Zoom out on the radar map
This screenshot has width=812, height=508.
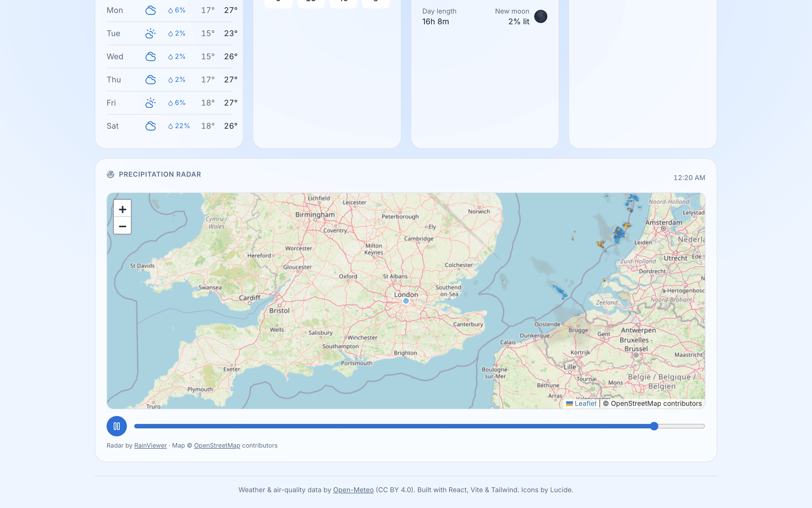coord(122,226)
